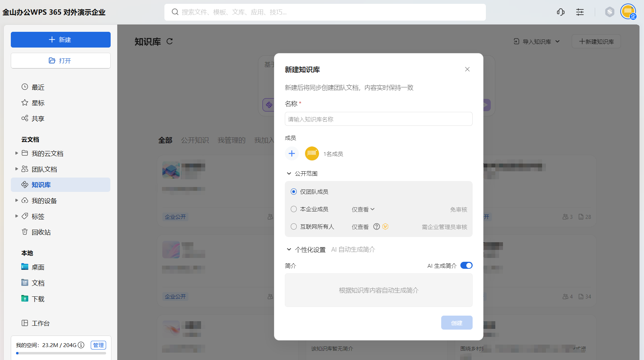Screen dimensions: 644x360
Task: Click the 知识库 sidebar icon
Action: (x=25, y=185)
